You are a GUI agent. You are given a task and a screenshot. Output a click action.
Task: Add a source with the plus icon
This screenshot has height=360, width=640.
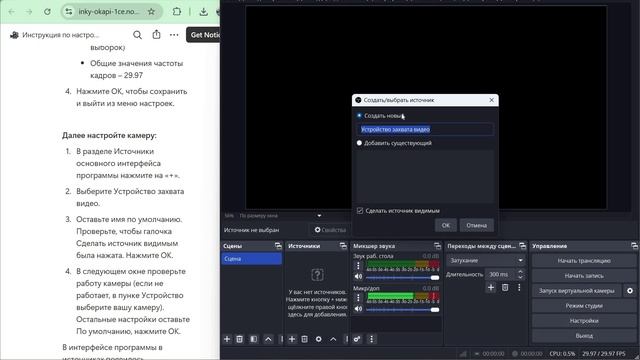tap(292, 339)
